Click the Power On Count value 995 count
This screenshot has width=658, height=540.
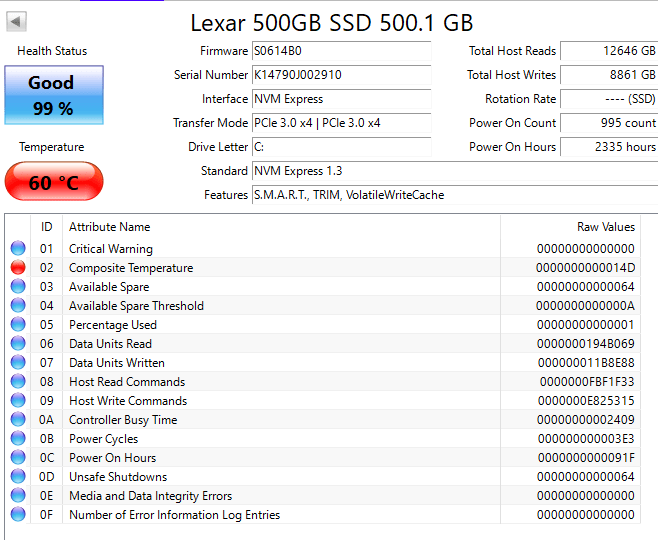(609, 123)
